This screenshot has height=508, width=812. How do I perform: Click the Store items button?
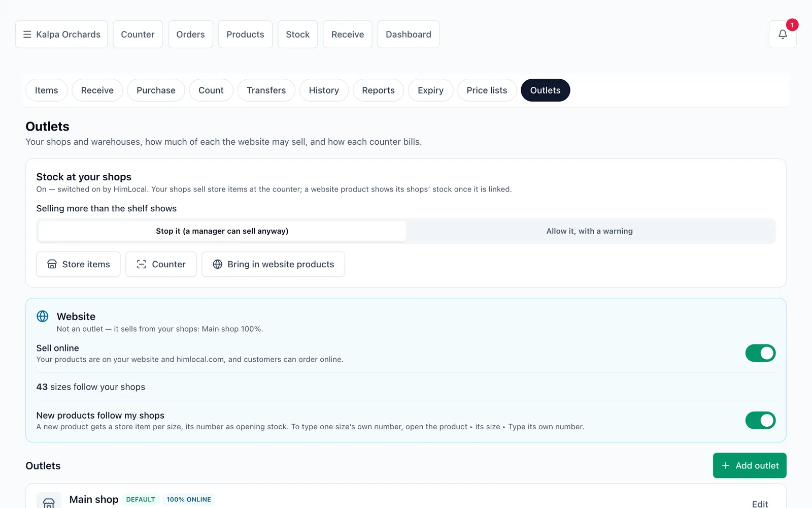tap(78, 264)
